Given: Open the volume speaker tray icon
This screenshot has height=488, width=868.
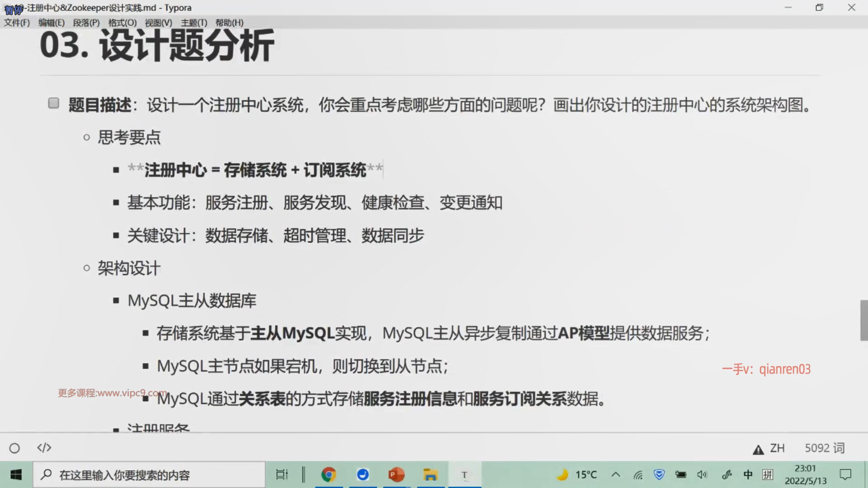Looking at the screenshot, I should 702,474.
